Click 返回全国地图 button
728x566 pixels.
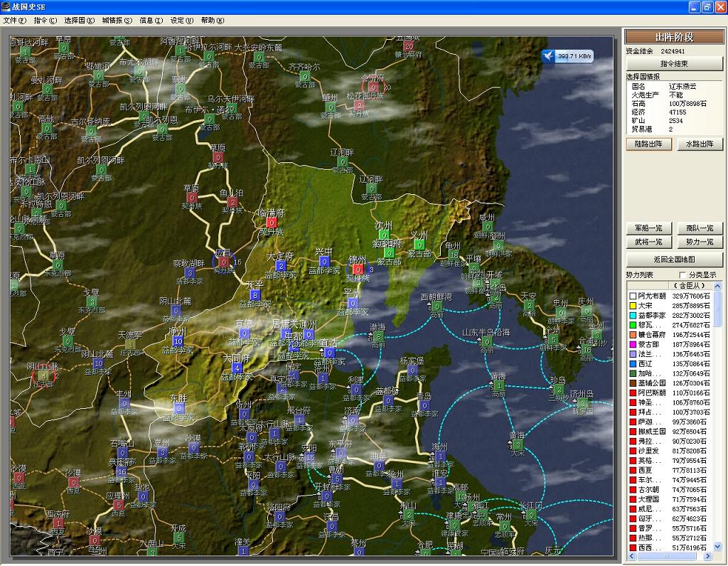pyautogui.click(x=674, y=259)
